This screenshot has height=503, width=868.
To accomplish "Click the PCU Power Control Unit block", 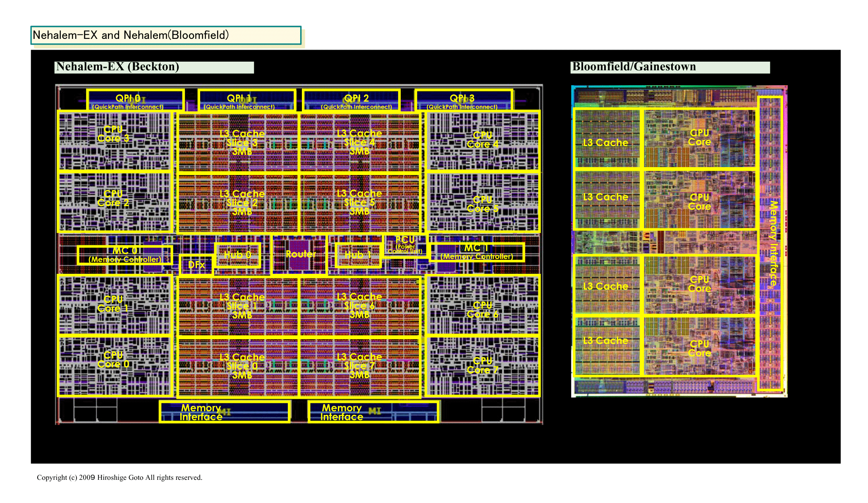I will [x=405, y=245].
